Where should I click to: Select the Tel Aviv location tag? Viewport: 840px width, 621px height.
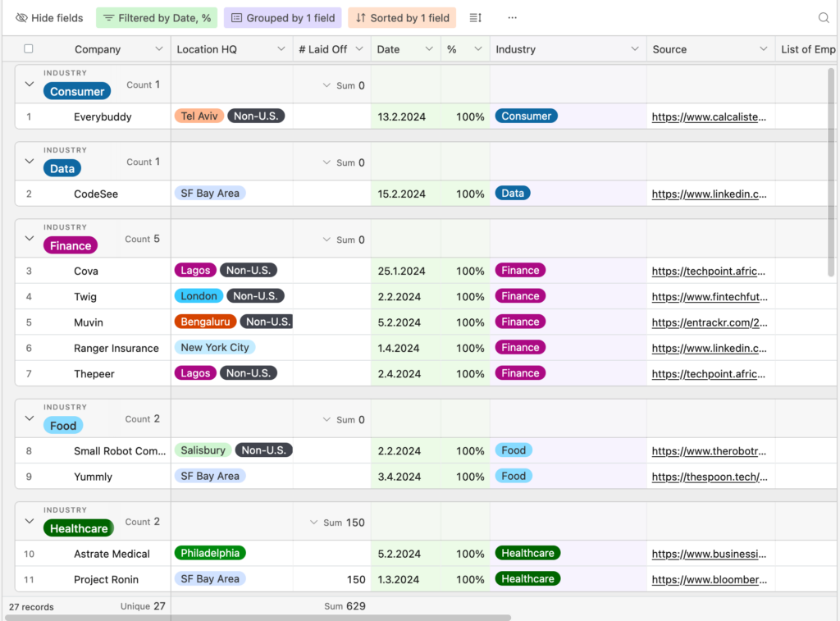click(x=199, y=116)
